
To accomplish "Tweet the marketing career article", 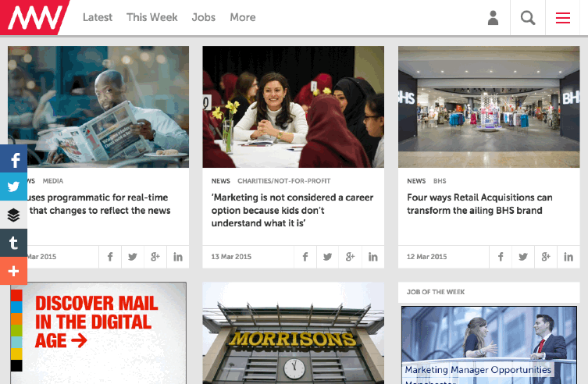I will [x=327, y=257].
